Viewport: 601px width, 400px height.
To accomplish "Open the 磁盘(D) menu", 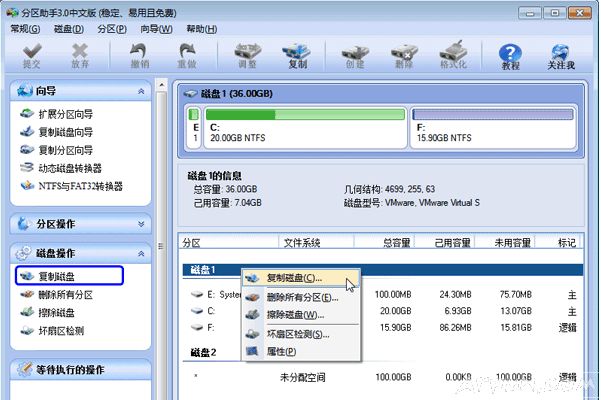I will pos(67,29).
